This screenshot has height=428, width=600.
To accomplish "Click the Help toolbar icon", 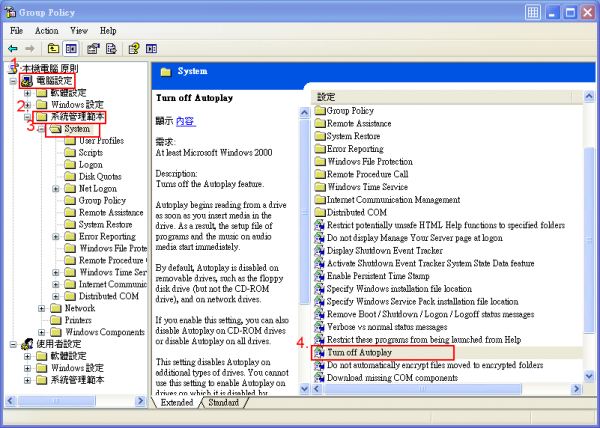I will point(132,47).
